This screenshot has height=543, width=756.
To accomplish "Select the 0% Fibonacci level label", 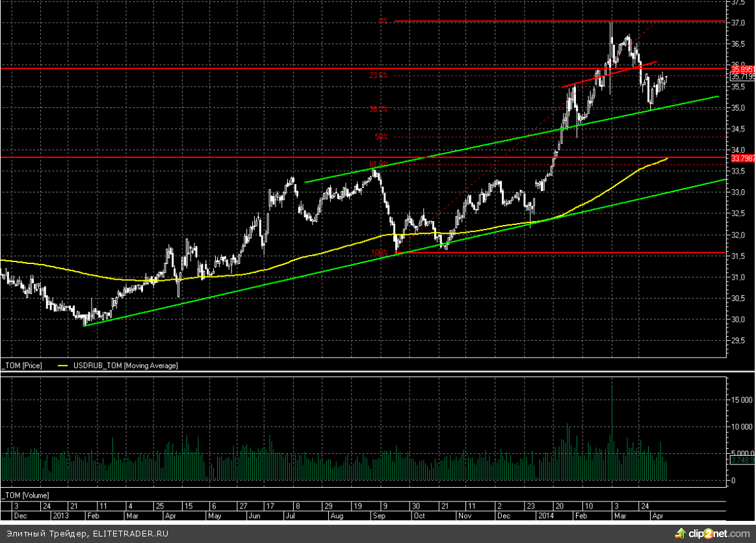I will pyautogui.click(x=383, y=21).
